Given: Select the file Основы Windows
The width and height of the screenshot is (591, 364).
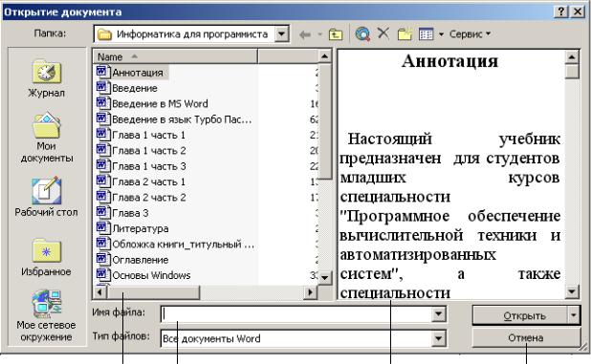Looking at the screenshot, I should pos(151,275).
